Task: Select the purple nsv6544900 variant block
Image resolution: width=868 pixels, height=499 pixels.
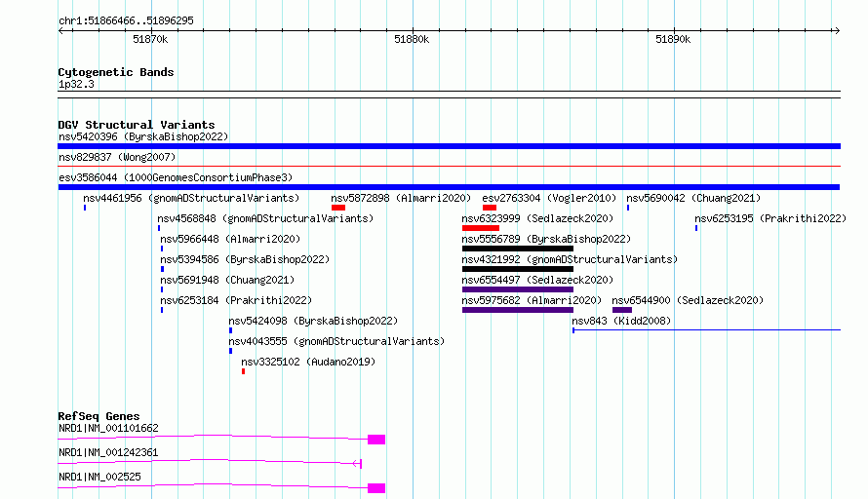Action: [x=622, y=310]
